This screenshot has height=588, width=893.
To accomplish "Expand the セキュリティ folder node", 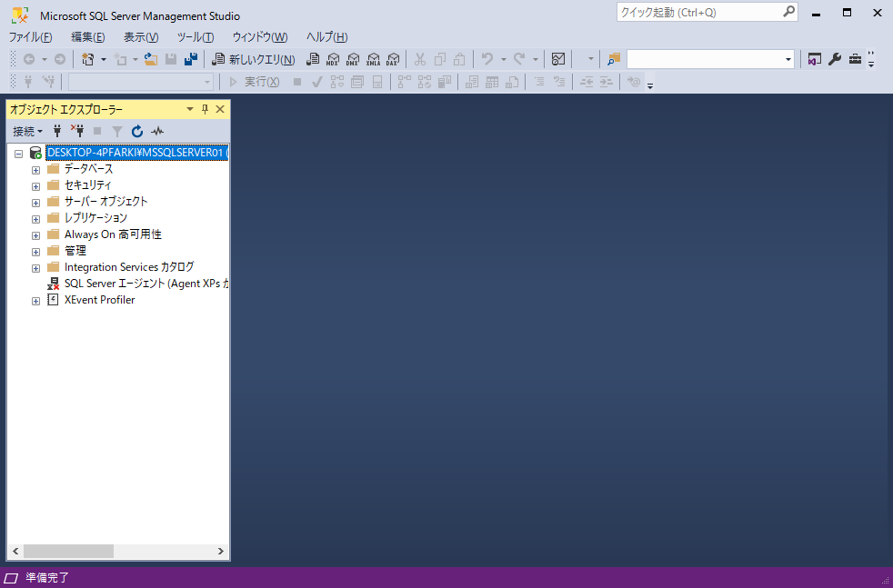I will [35, 186].
